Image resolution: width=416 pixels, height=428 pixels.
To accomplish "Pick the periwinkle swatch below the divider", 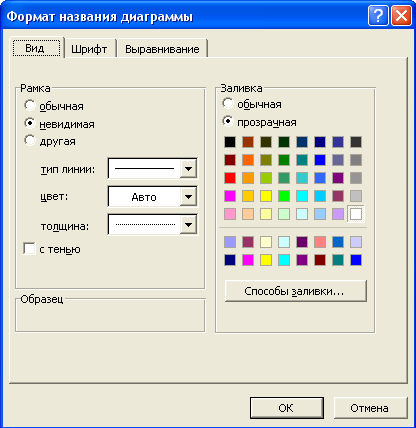I will (230, 242).
